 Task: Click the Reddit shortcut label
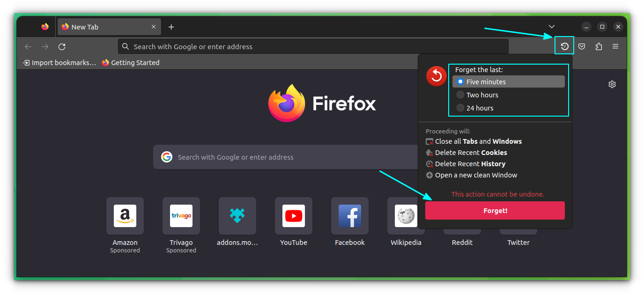tap(462, 243)
